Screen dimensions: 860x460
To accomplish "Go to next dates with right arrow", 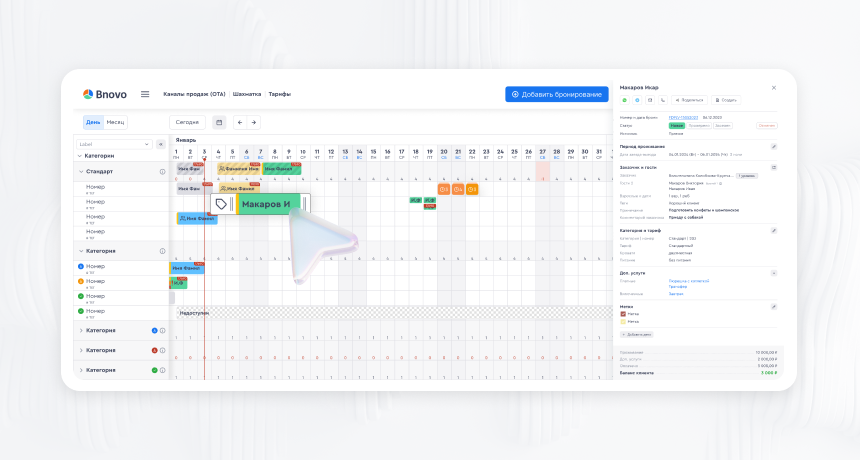I will click(x=254, y=122).
